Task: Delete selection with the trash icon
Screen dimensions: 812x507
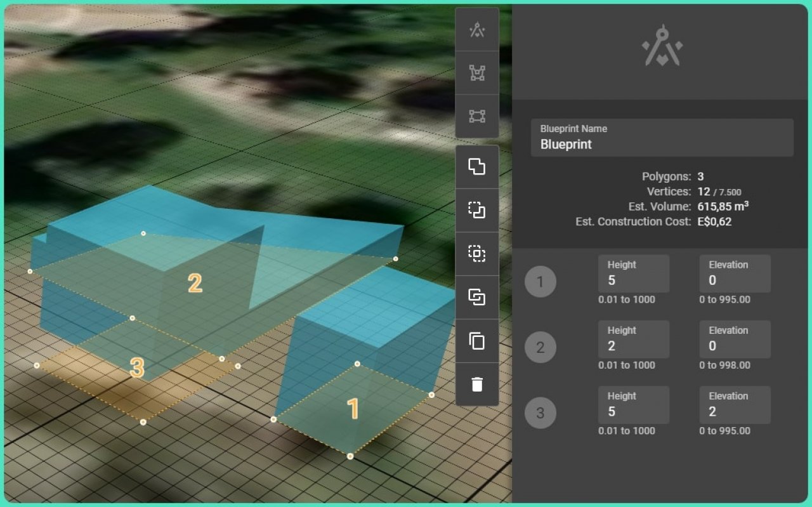Action: point(477,384)
